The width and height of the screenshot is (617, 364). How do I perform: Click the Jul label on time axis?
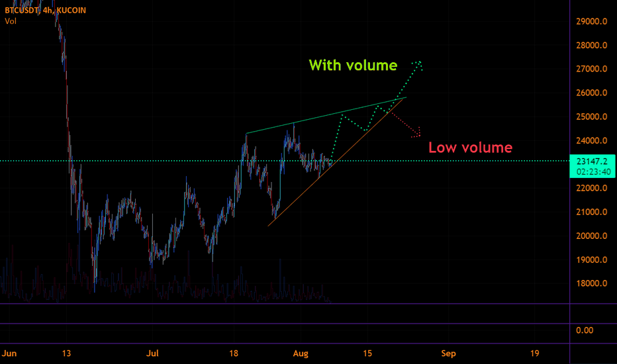(x=152, y=353)
